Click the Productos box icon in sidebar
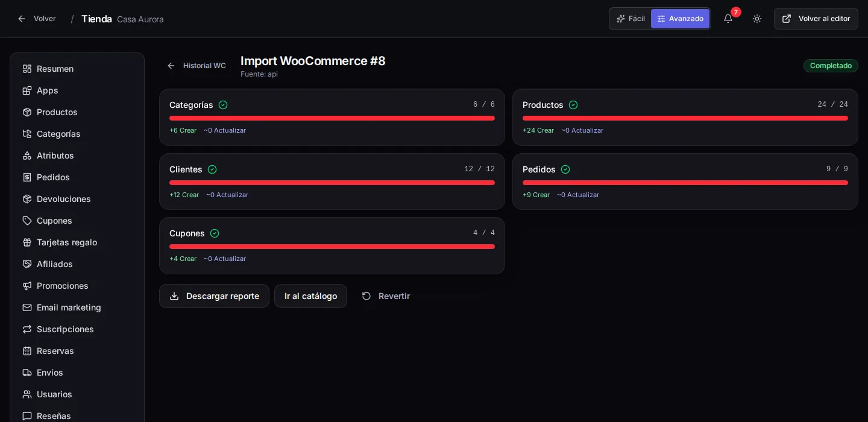 [27, 112]
